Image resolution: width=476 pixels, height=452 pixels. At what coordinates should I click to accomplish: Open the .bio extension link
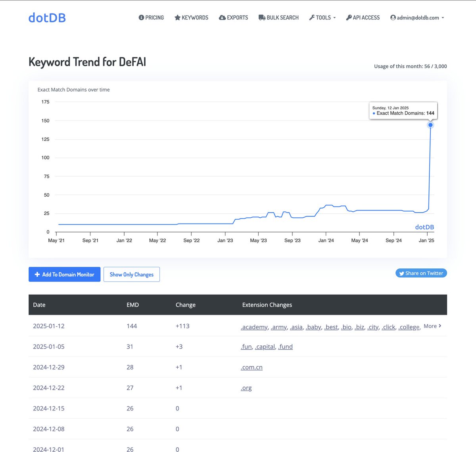point(346,327)
